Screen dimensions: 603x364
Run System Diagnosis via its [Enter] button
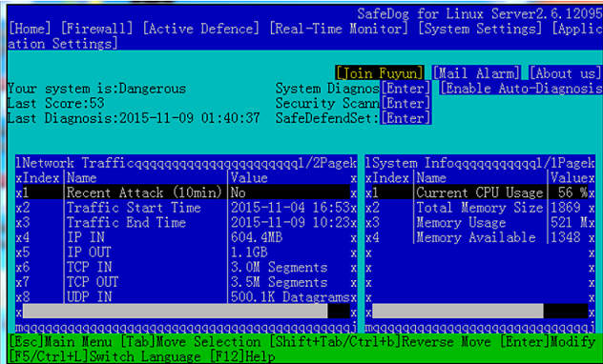405,89
